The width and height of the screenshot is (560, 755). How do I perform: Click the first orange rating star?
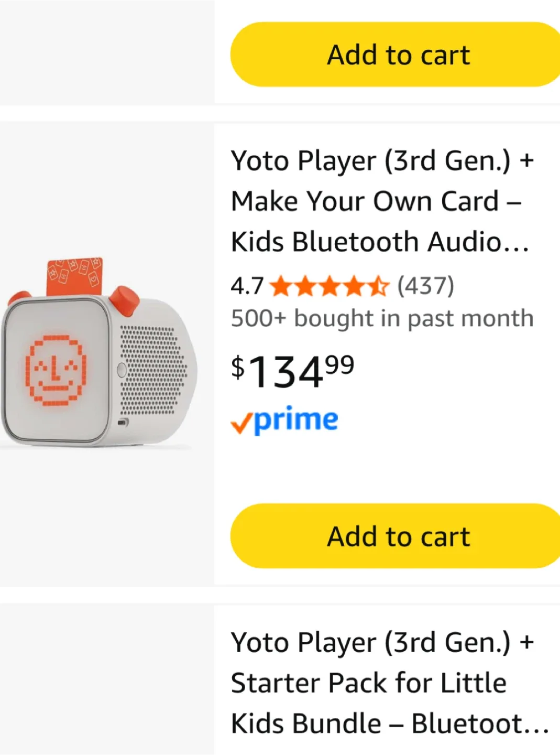[281, 286]
